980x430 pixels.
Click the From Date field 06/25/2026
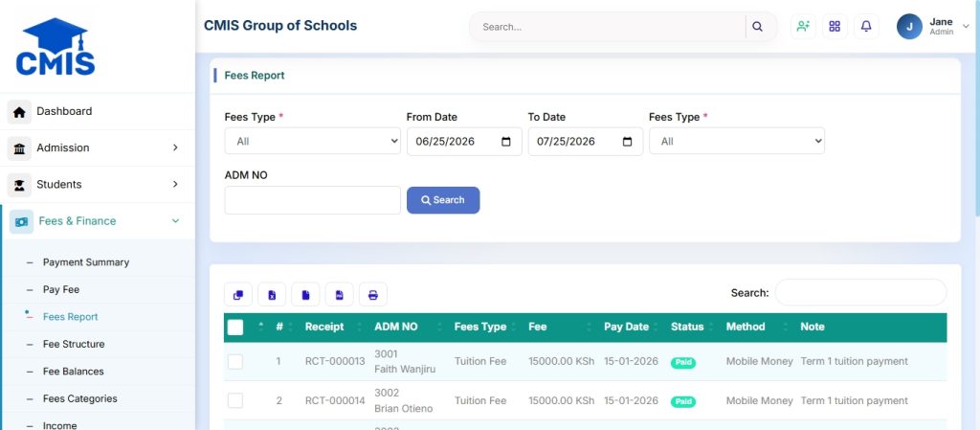pos(464,141)
